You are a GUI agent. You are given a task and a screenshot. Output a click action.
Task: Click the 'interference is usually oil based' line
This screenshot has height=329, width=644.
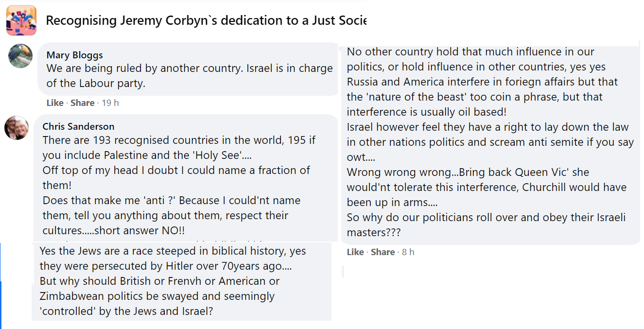427,112
